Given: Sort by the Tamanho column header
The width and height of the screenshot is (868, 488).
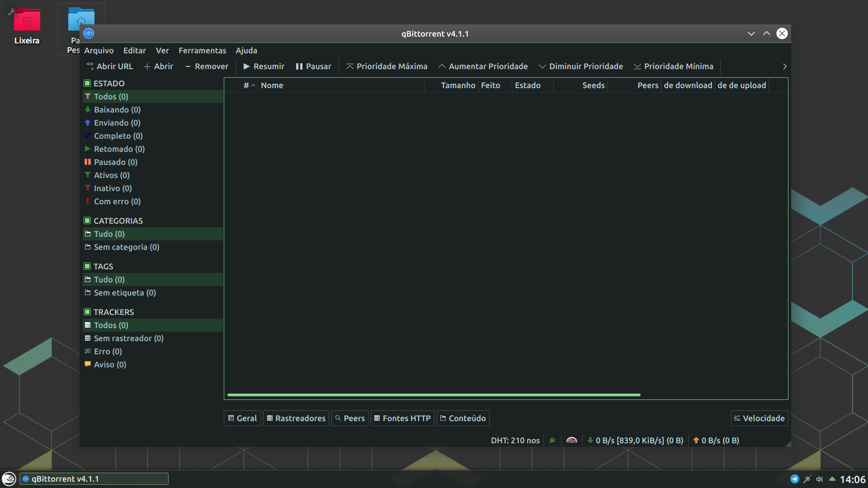Looking at the screenshot, I should [451, 85].
